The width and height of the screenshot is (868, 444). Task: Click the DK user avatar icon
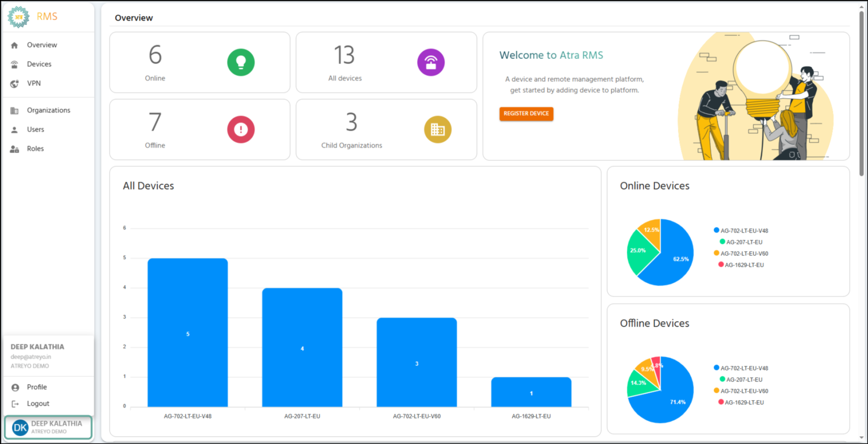pos(20,427)
